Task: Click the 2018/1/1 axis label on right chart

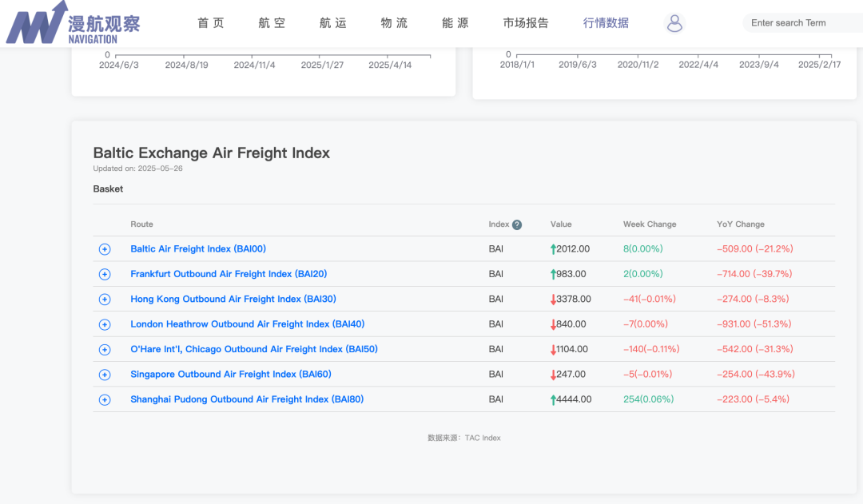Action: pos(517,65)
